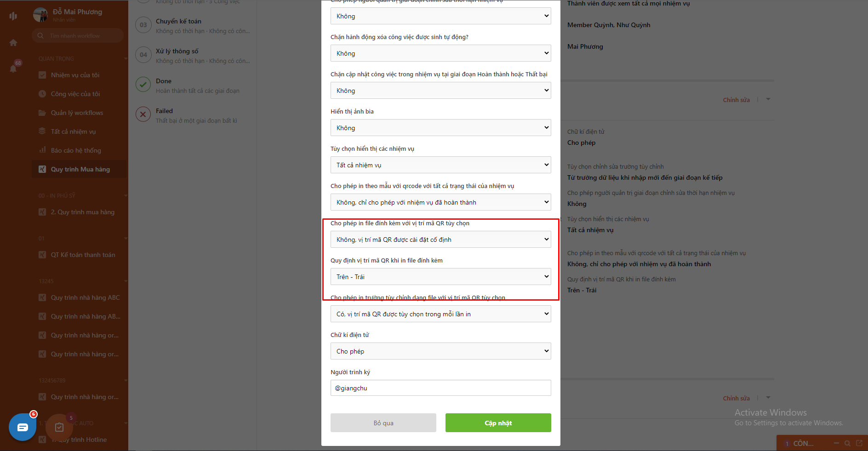Open the 'Tùy chọn hiển thị các nhiệm vụ' dropdown
Image resolution: width=868 pixels, height=451 pixels.
[x=440, y=165]
